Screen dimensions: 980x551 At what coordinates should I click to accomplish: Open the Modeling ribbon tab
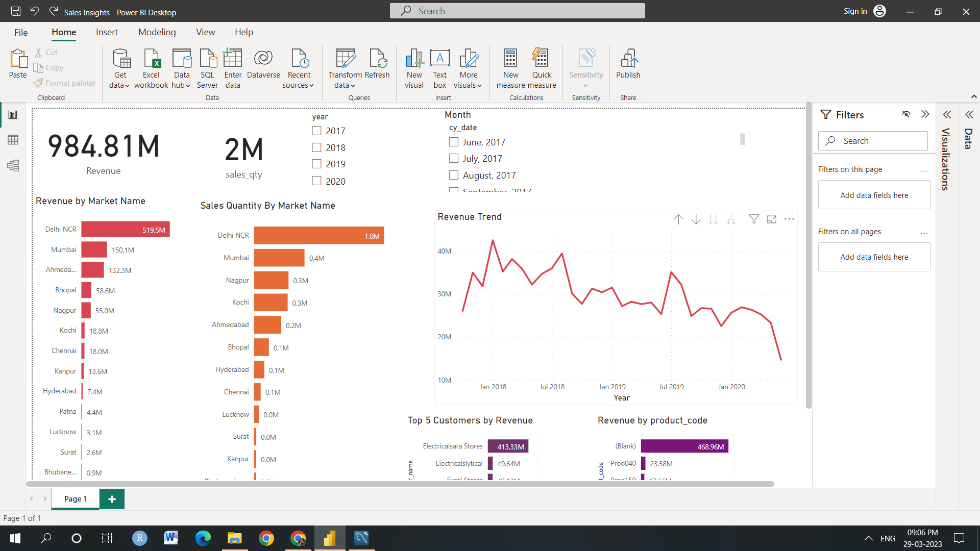point(157,32)
